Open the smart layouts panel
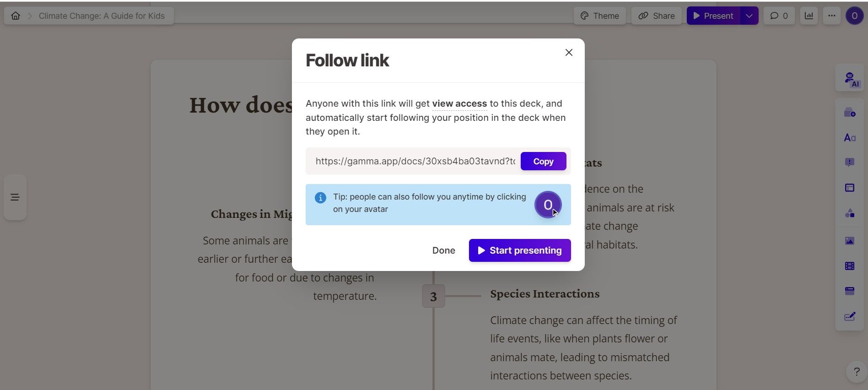 point(849,213)
